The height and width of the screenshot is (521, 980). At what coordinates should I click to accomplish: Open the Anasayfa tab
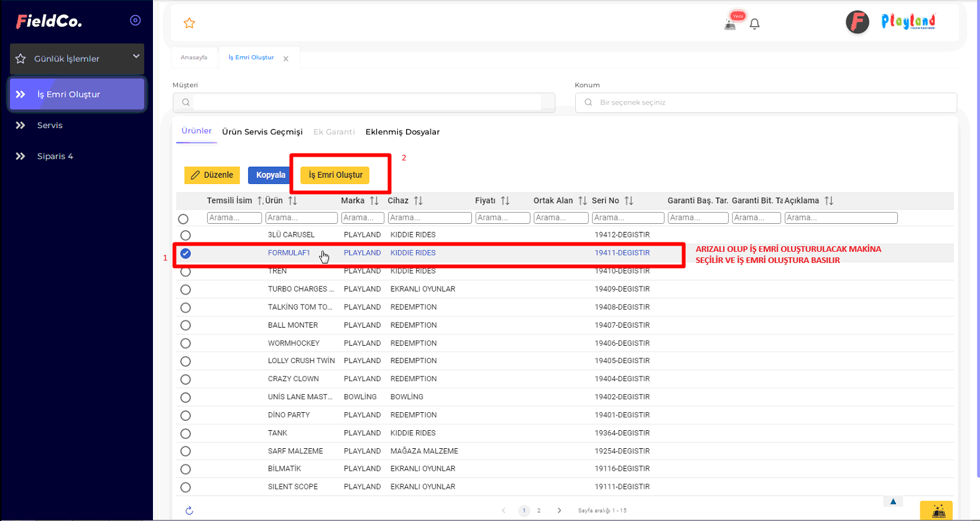pyautogui.click(x=194, y=57)
